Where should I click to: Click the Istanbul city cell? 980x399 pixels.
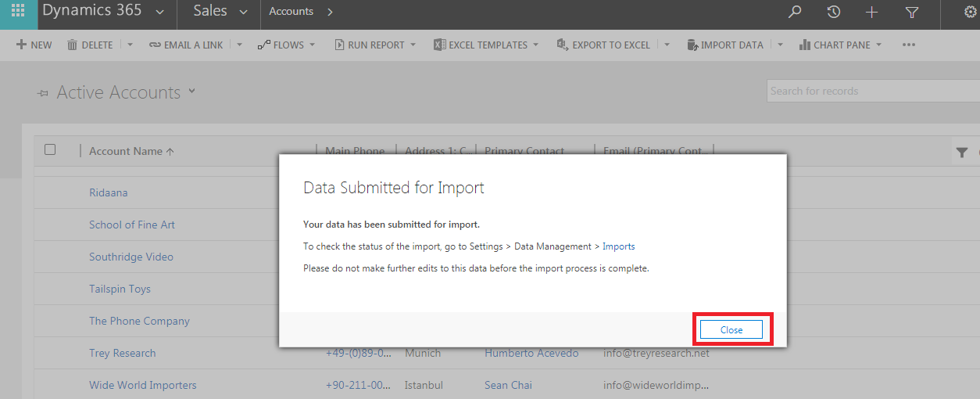pos(424,385)
